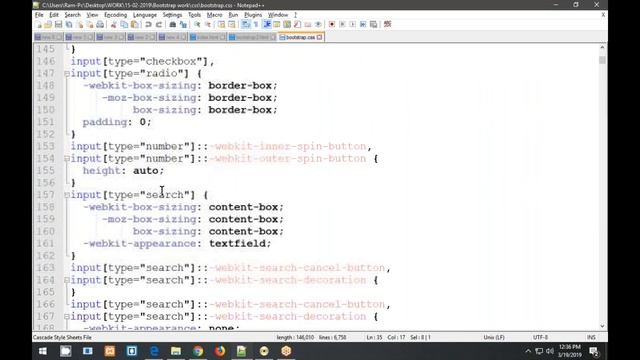Click the Save Recorded Macro icon
Image resolution: width=640 pixels, height=360 pixels.
373,24
